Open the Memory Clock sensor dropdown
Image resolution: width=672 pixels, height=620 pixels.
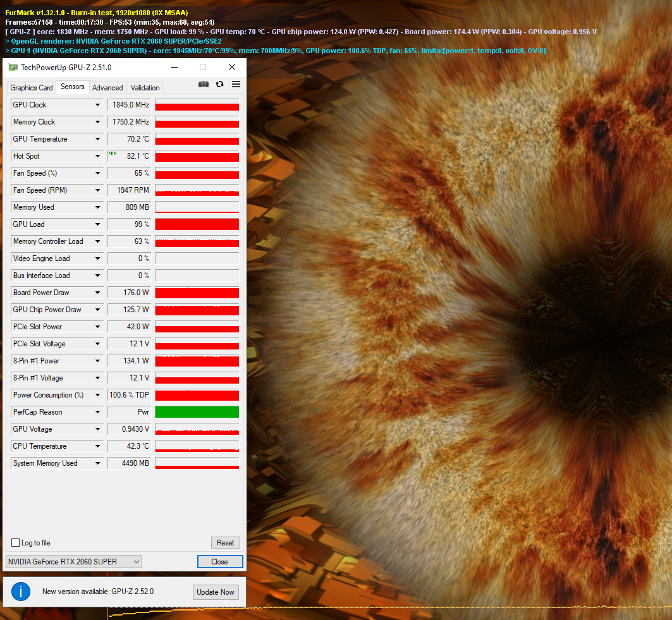[x=98, y=122]
